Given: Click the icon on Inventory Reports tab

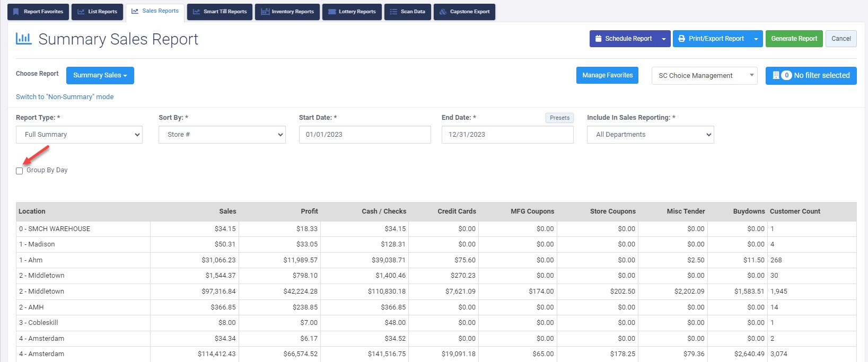Looking at the screenshot, I should click(x=265, y=12).
